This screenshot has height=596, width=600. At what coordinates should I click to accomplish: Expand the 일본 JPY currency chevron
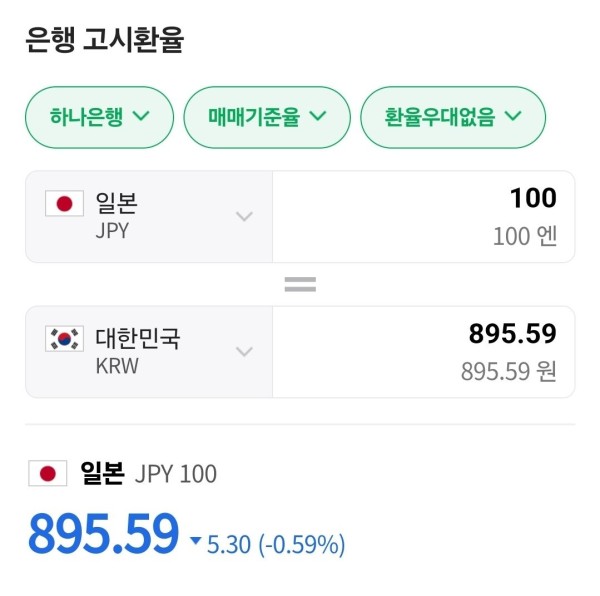click(x=244, y=216)
